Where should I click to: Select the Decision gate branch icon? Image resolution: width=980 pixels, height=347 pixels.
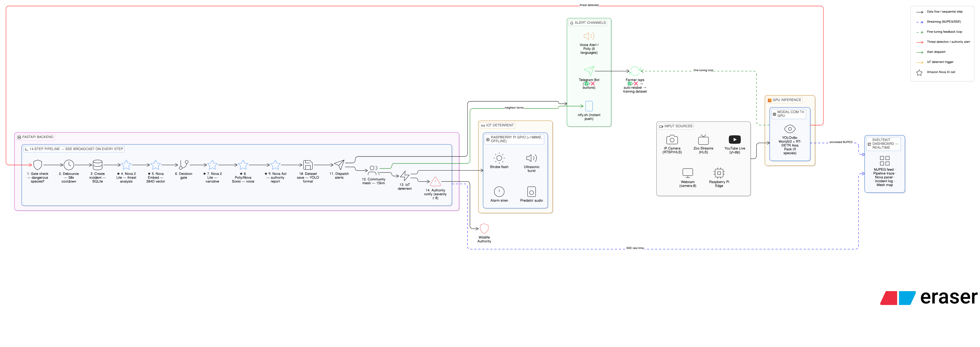(183, 165)
